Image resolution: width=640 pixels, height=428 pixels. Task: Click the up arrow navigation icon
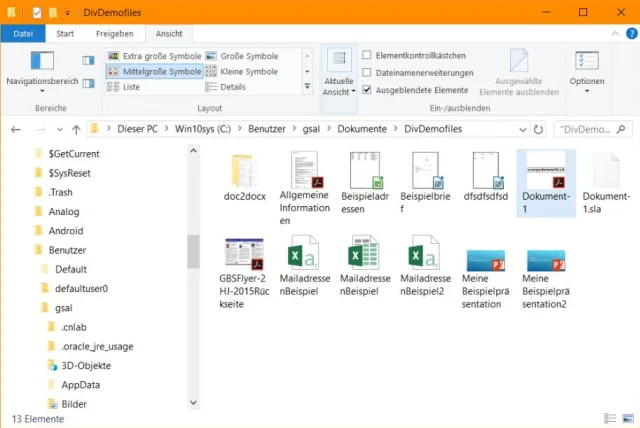click(x=76, y=129)
